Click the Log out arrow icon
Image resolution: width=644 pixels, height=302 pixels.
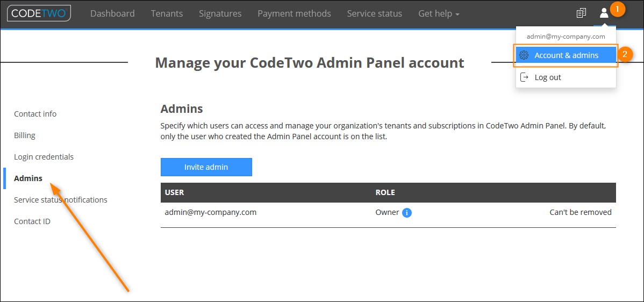coord(524,77)
